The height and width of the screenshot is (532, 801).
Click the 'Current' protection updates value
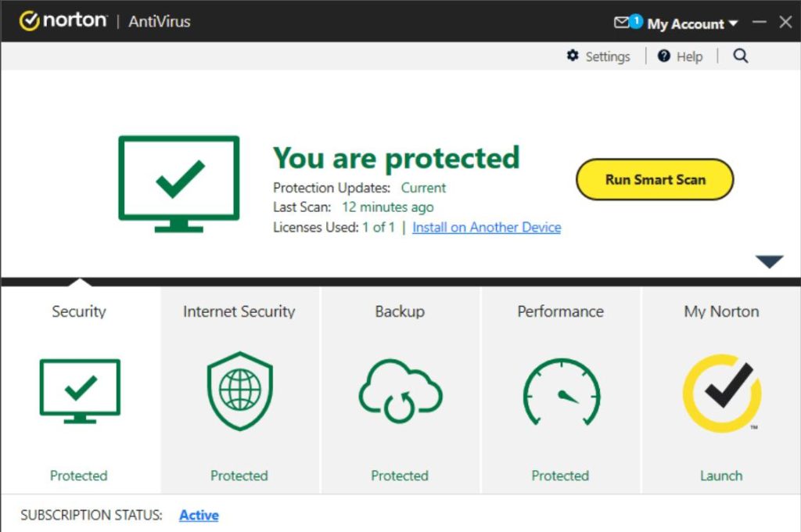(x=423, y=188)
